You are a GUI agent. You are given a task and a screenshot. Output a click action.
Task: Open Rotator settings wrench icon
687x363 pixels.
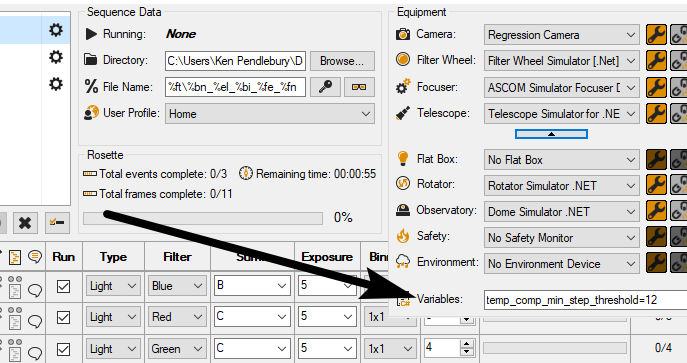(x=656, y=185)
